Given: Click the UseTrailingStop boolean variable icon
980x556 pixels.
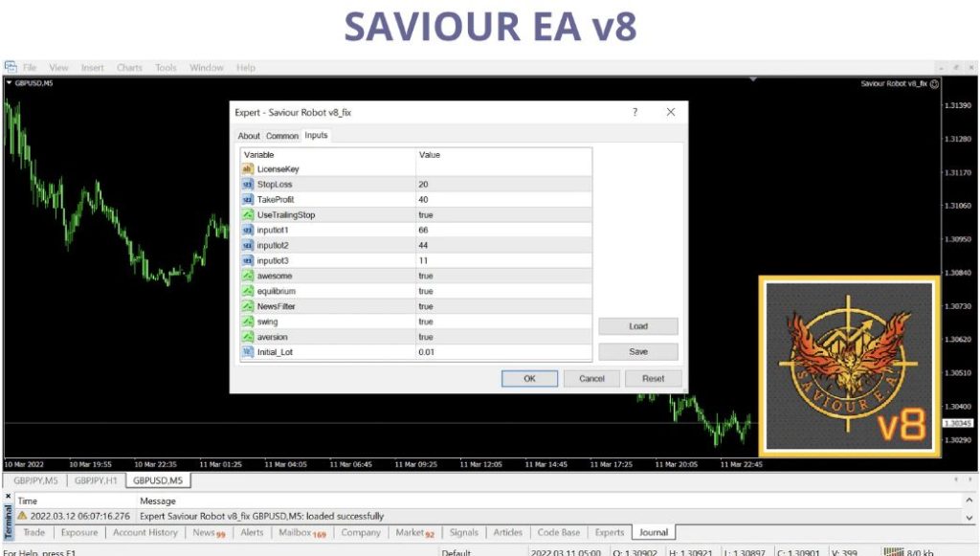Looking at the screenshot, I should tap(247, 215).
